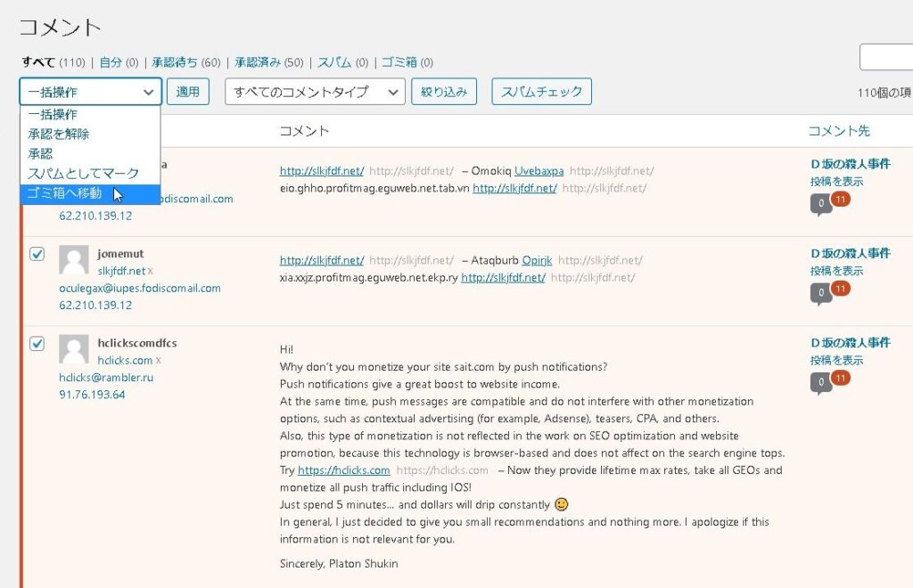The height and width of the screenshot is (588, 913).
Task: Uncheck the checkbox for jomemut's comment
Action: 37,254
